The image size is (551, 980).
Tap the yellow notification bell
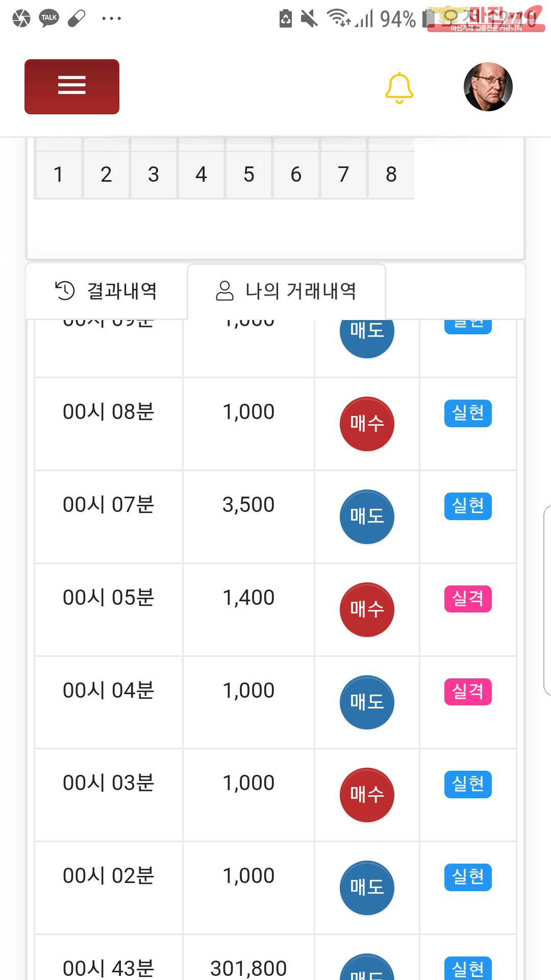coord(399,88)
